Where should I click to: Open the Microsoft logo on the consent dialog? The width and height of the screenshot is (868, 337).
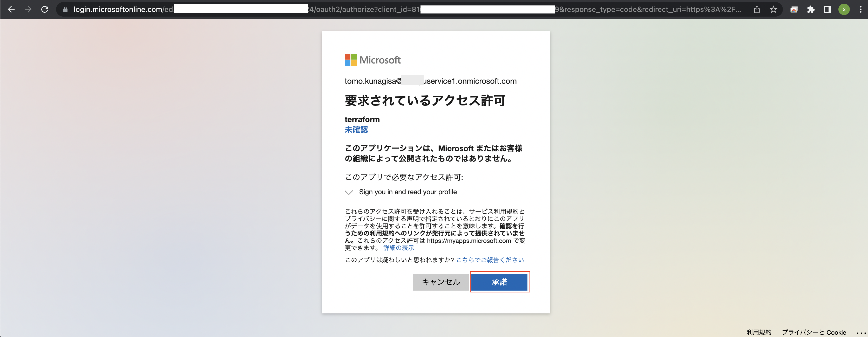(373, 60)
